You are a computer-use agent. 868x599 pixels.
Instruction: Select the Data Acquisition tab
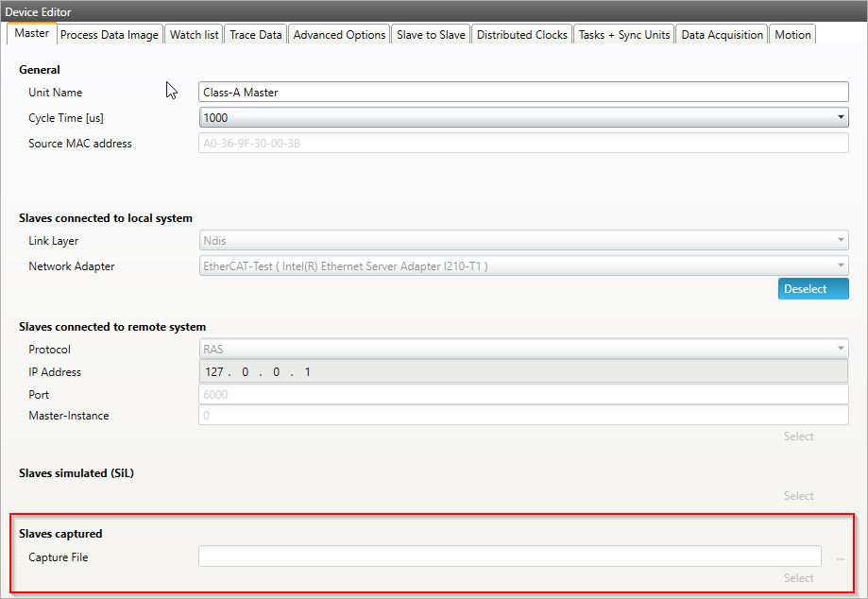(x=722, y=35)
